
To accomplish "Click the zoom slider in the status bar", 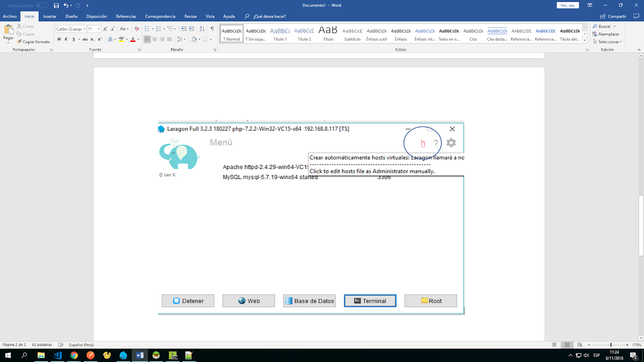I will click(x=611, y=345).
